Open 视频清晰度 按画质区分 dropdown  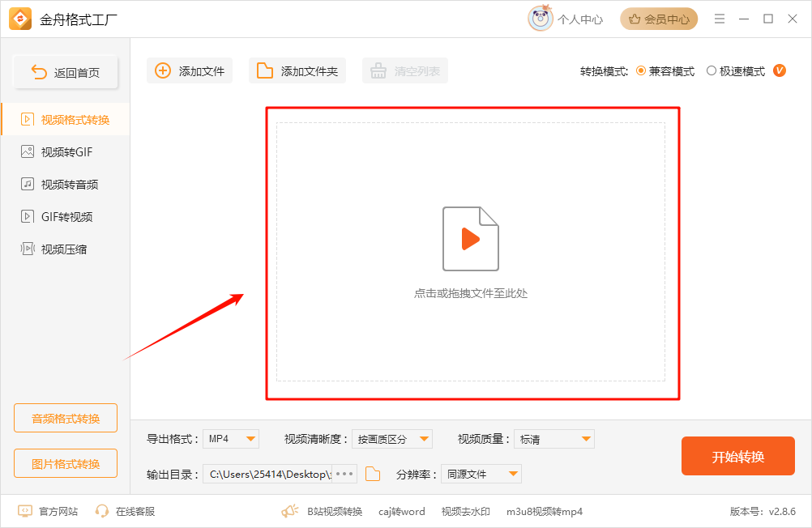tap(392, 439)
